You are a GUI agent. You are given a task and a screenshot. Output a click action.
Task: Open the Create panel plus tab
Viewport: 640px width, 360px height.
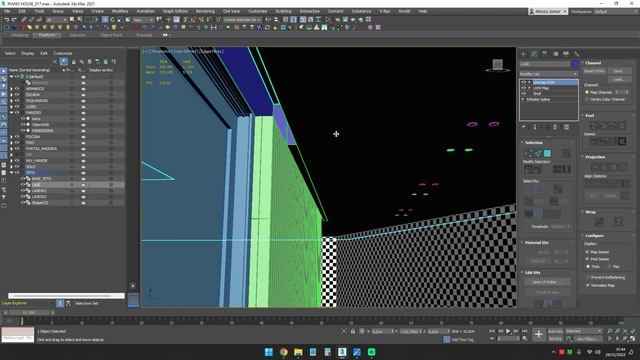tap(524, 54)
